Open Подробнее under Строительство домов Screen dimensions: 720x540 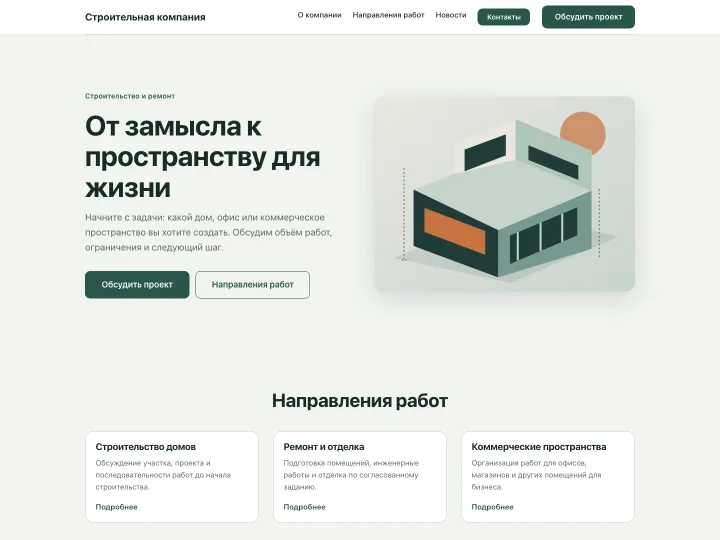116,507
